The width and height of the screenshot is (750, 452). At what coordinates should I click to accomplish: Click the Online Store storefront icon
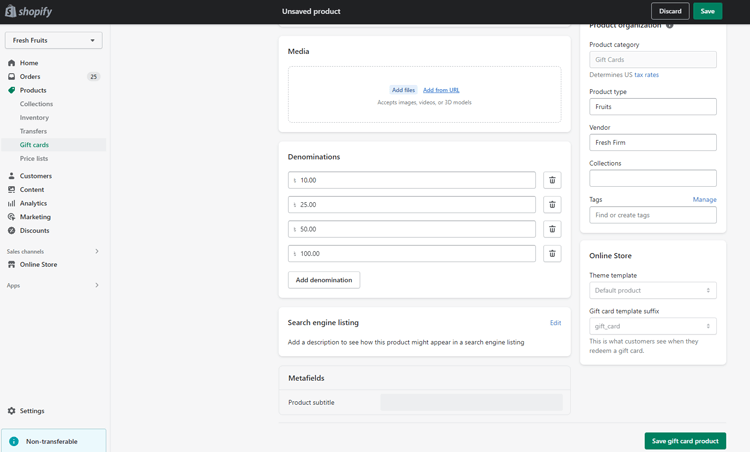coord(11,265)
